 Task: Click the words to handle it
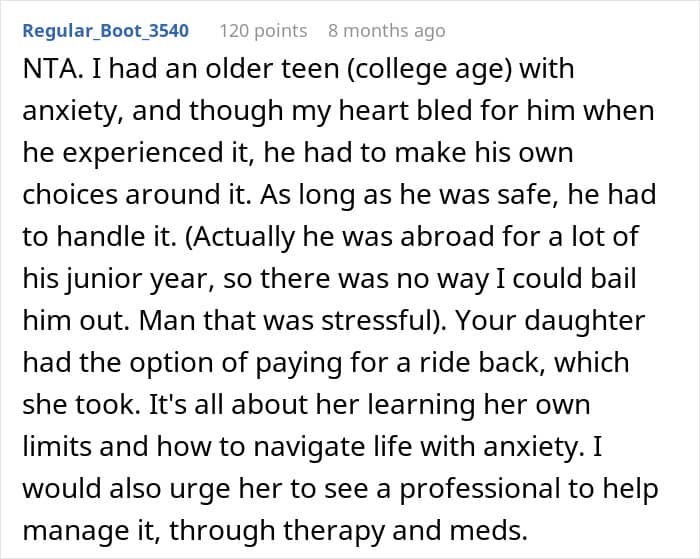tap(99, 237)
